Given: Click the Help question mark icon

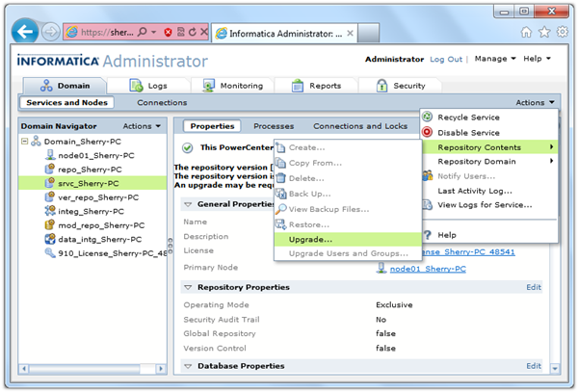Looking at the screenshot, I should click(428, 235).
